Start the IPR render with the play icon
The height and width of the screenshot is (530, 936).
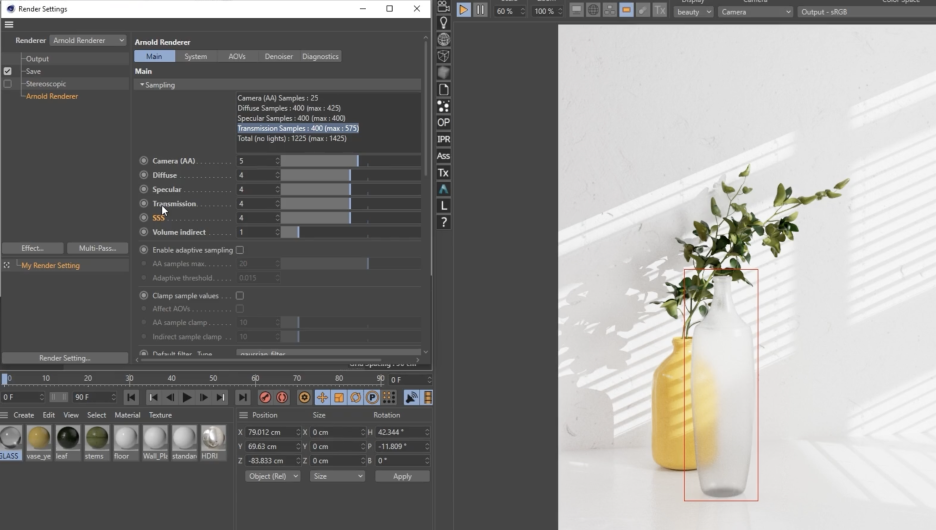click(463, 10)
